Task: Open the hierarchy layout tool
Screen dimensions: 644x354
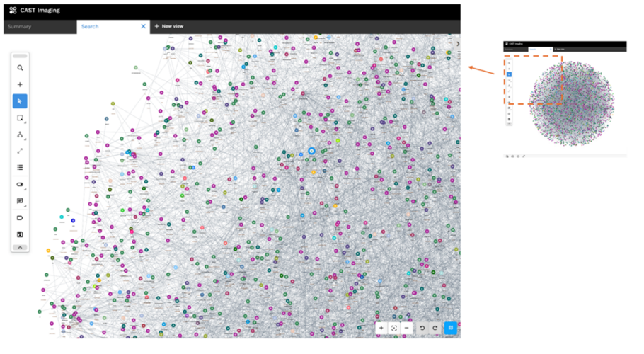Action: (x=20, y=135)
